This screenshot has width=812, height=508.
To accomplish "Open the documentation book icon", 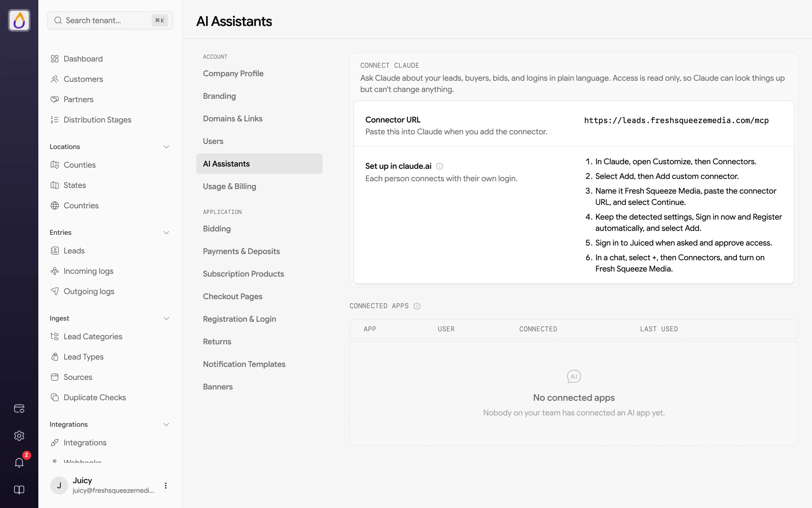I will pos(19,490).
